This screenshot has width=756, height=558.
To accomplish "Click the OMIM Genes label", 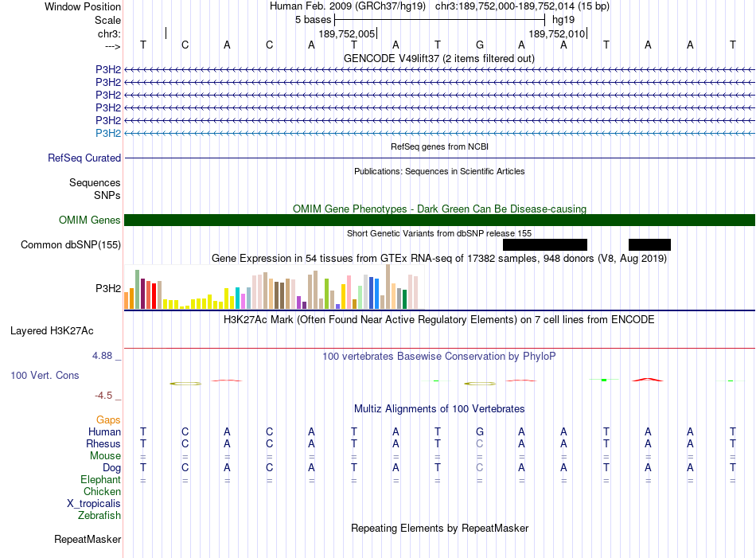I will pyautogui.click(x=89, y=220).
